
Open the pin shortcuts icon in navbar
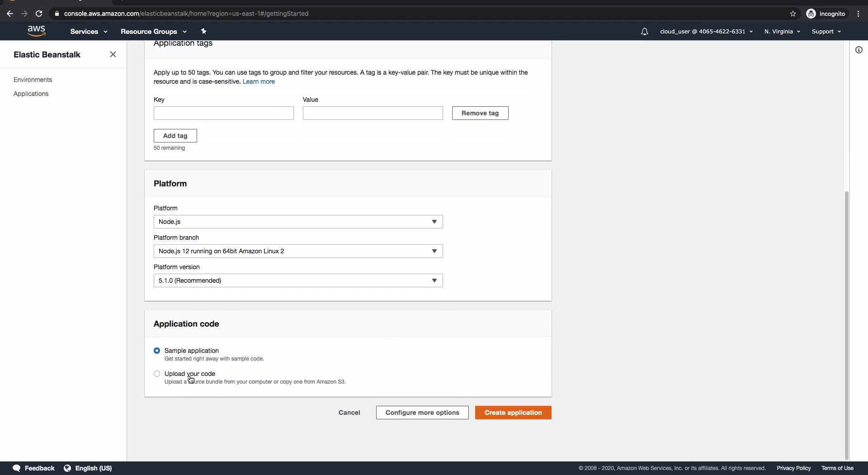coord(203,31)
